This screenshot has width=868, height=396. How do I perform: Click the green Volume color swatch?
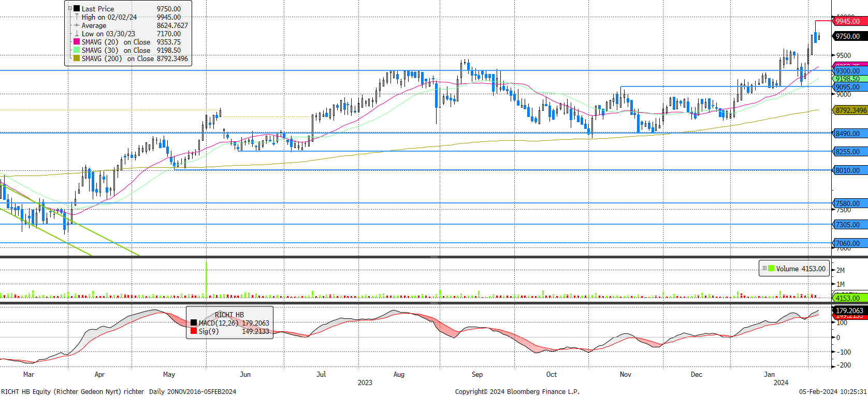point(771,268)
